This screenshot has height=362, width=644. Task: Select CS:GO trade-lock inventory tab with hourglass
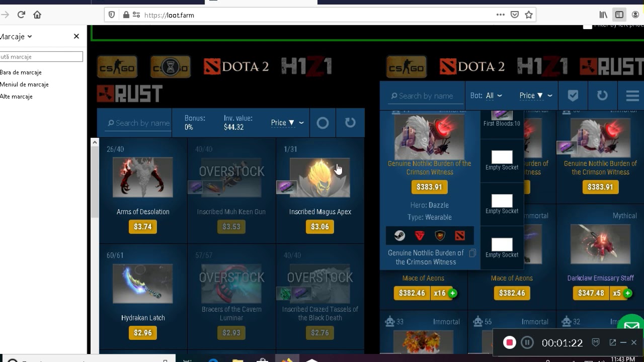[171, 66]
